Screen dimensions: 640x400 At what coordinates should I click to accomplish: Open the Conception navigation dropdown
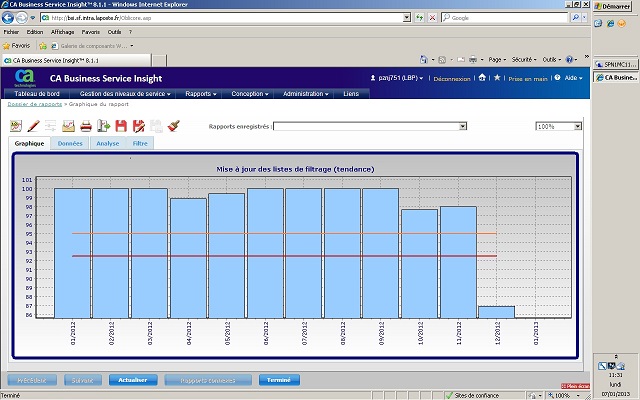(250, 94)
